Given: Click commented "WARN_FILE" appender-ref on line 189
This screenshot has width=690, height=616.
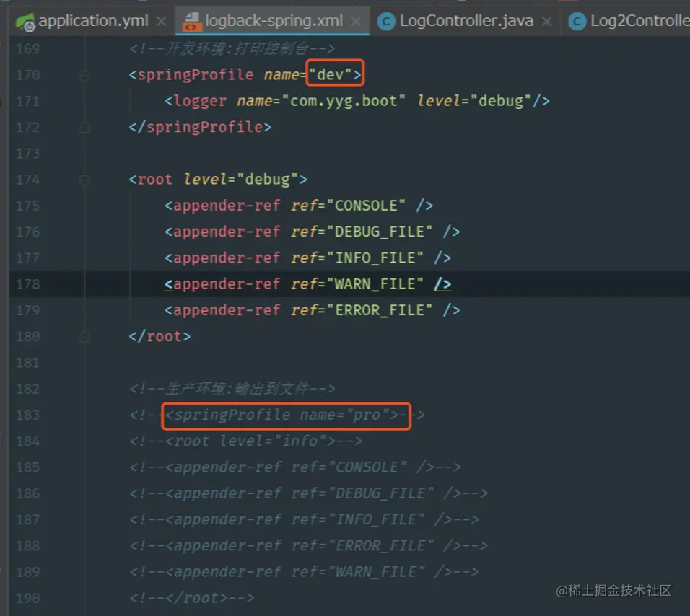Looking at the screenshot, I should click(x=304, y=572).
